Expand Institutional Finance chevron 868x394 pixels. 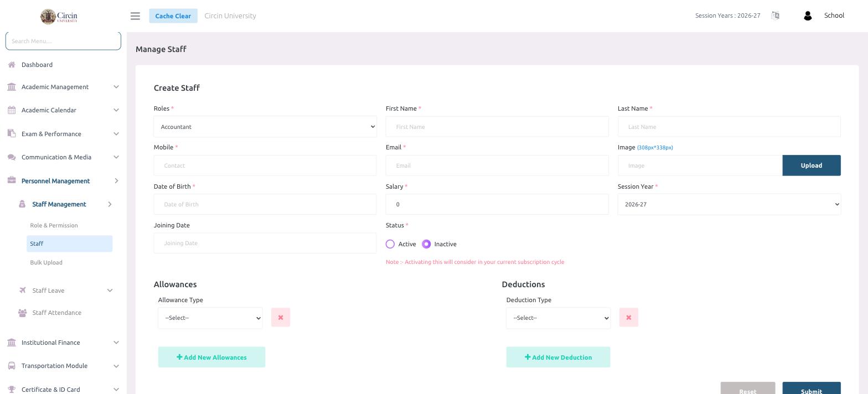[116, 343]
